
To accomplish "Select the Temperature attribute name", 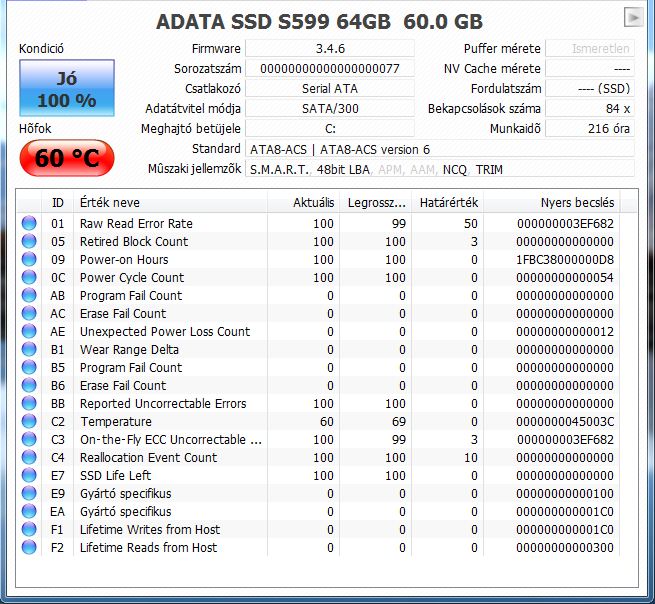I will (116, 421).
